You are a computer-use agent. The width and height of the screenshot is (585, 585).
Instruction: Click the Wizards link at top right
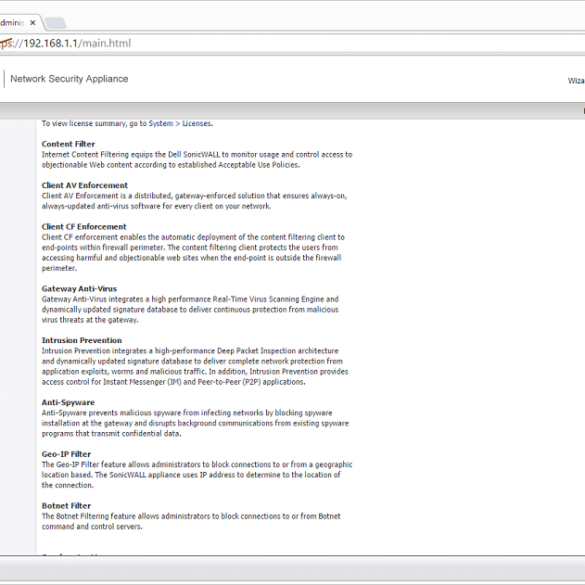576,81
